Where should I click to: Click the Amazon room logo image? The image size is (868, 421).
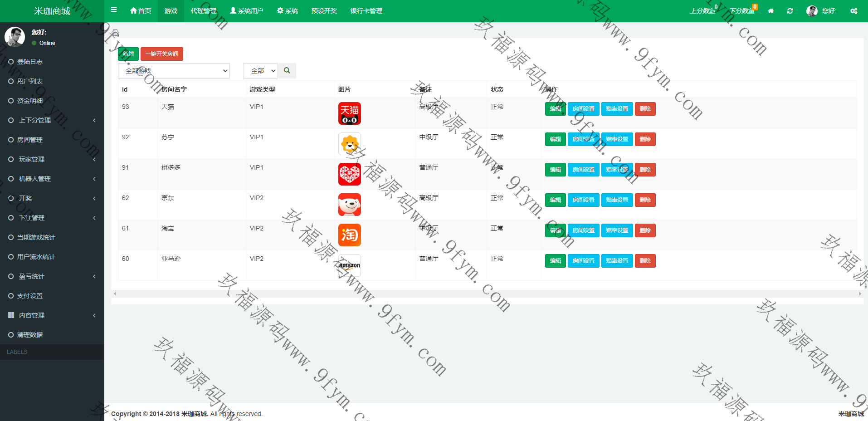[349, 265]
